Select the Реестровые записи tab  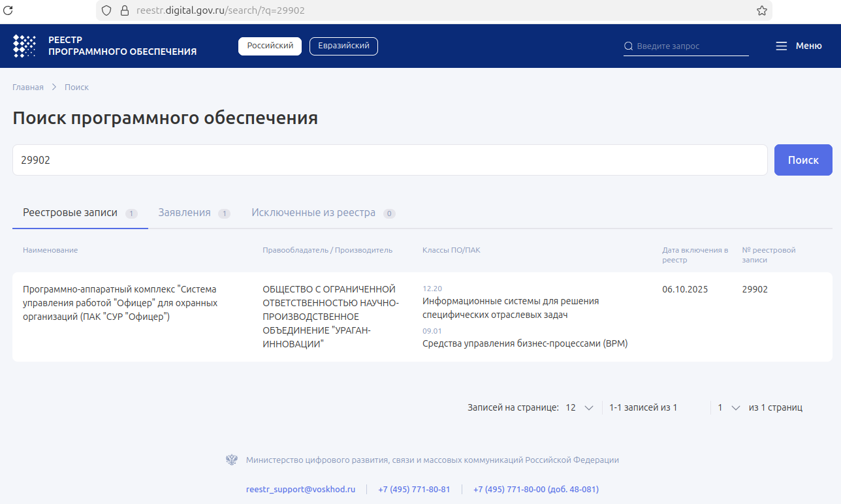coord(71,213)
